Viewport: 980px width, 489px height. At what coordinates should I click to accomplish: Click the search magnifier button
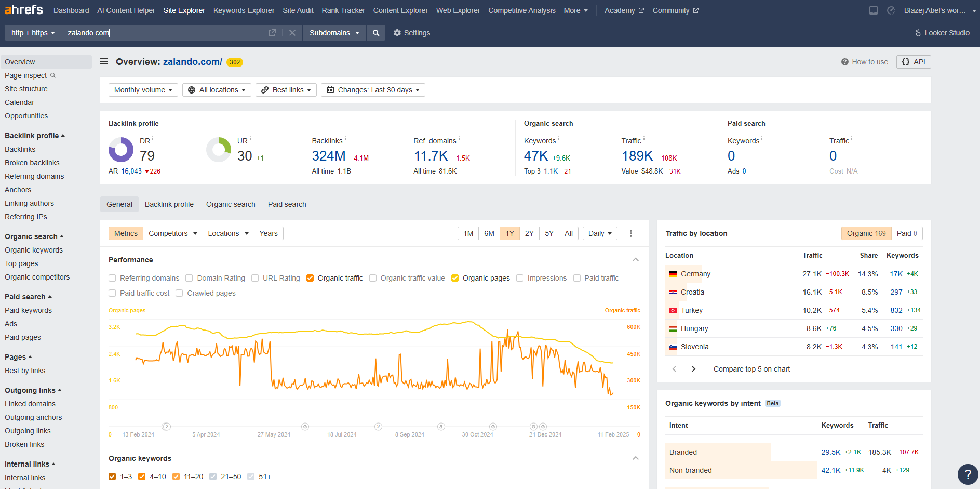(x=376, y=33)
